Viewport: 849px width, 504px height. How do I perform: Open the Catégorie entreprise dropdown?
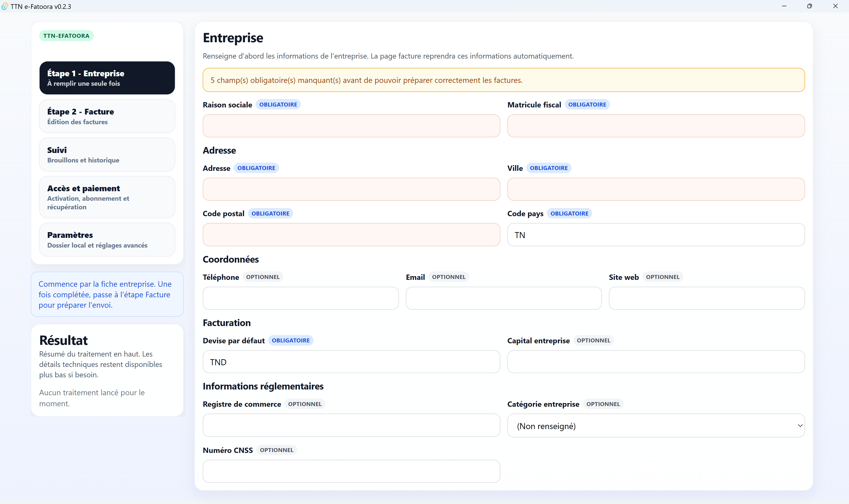point(655,426)
